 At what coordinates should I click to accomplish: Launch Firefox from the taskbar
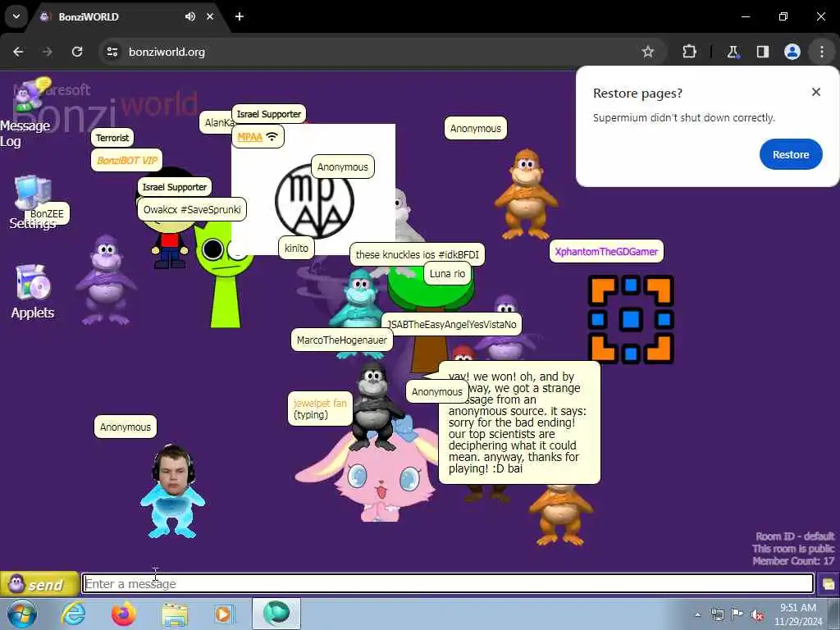[123, 614]
